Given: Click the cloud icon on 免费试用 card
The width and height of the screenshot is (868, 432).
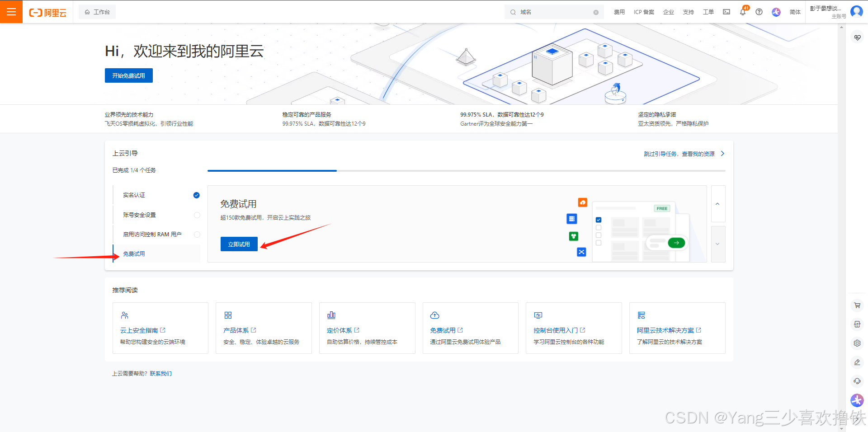Looking at the screenshot, I should tap(435, 315).
